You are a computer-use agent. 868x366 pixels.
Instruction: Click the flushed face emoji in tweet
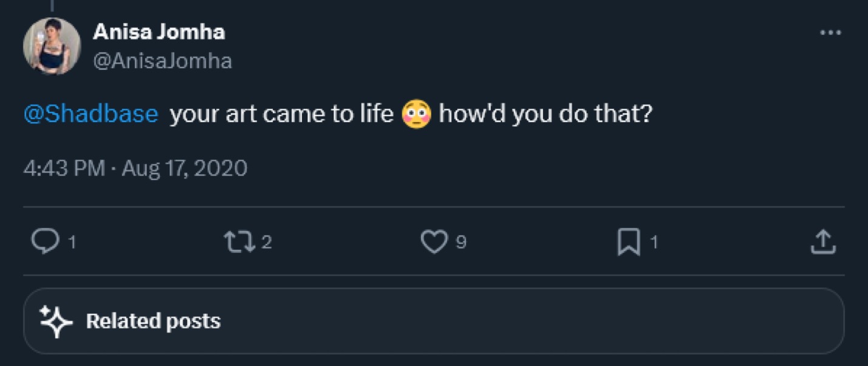click(x=416, y=114)
